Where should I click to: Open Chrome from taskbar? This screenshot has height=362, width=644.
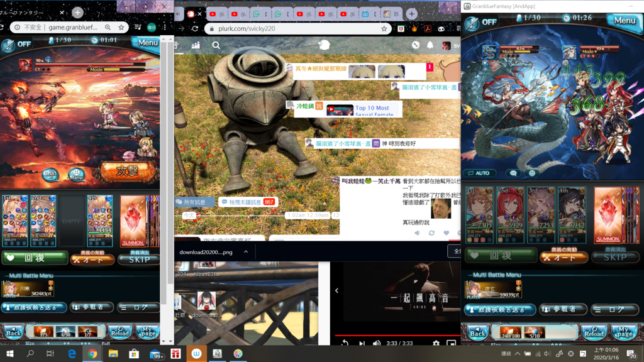tap(92, 353)
